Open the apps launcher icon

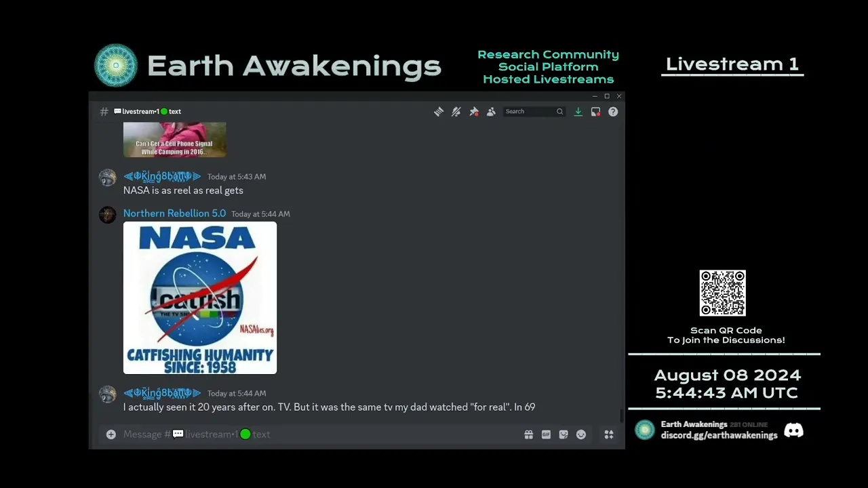(609, 434)
